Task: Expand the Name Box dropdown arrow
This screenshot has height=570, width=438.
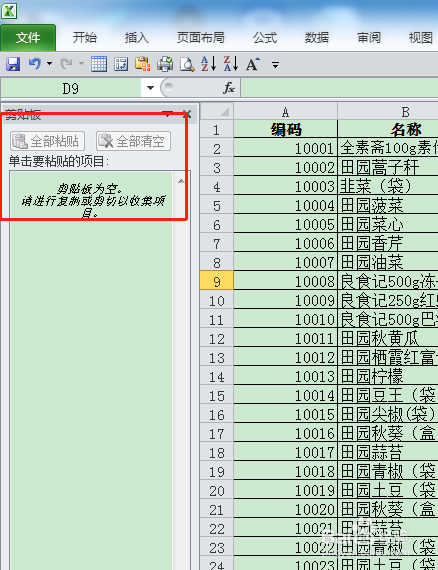Action: [x=150, y=88]
